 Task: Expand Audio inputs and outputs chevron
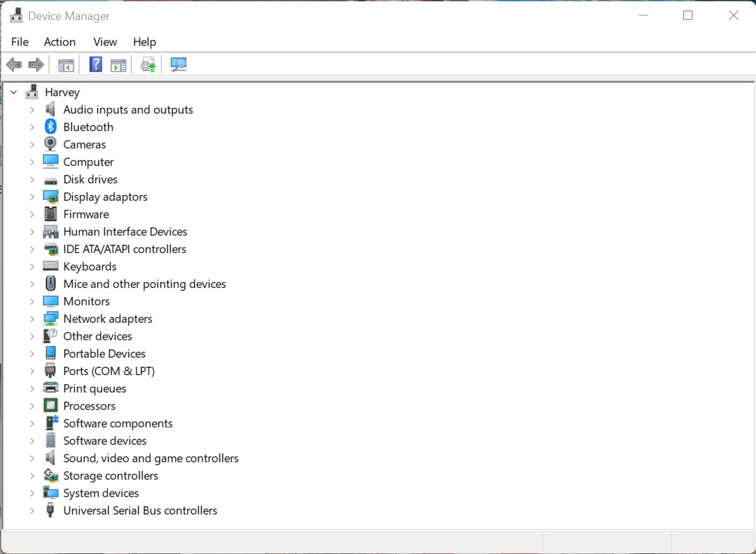point(32,110)
